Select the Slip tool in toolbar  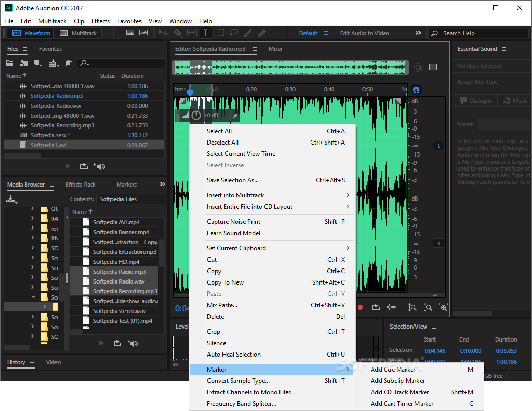point(192,33)
